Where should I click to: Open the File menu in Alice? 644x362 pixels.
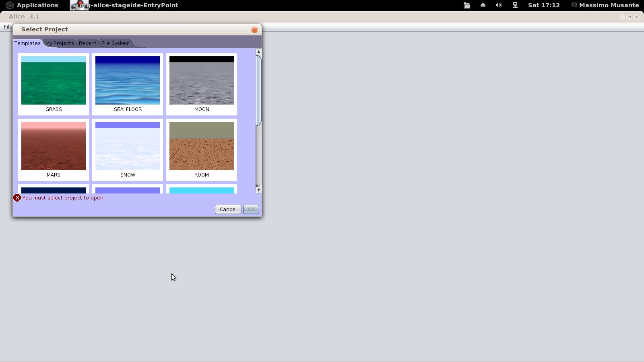[x=8, y=27]
